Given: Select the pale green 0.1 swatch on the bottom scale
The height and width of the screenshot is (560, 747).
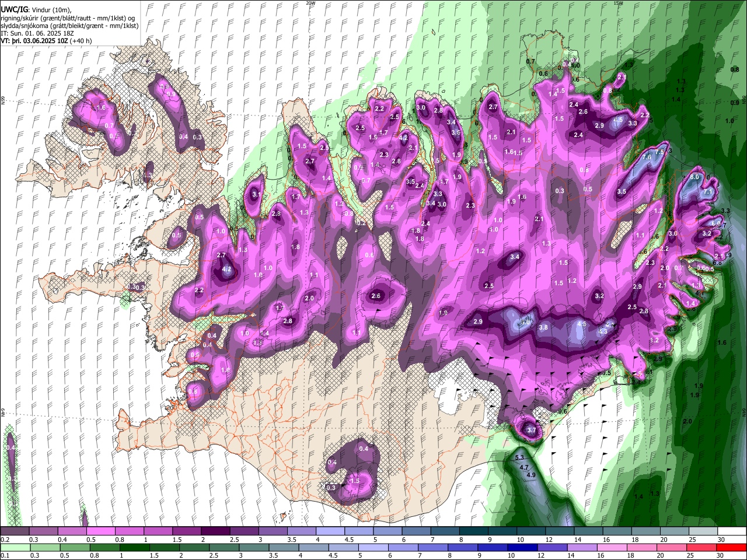Looking at the screenshot, I should click(15, 547).
